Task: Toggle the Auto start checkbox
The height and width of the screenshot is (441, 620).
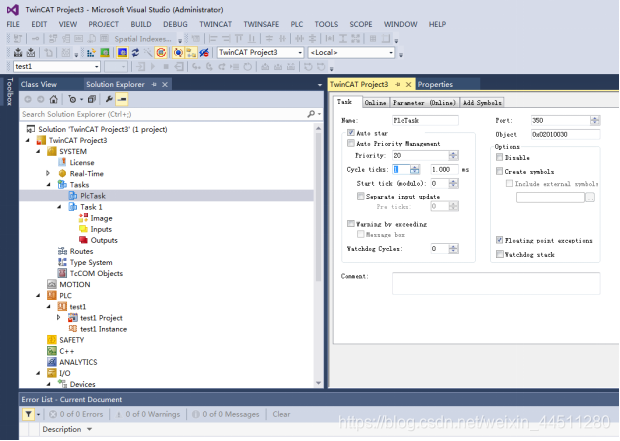Action: [x=350, y=132]
